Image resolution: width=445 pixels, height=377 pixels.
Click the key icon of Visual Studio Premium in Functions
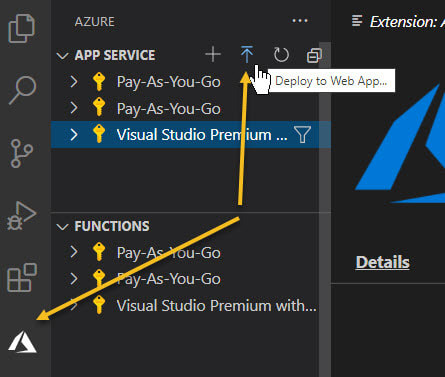coord(99,305)
